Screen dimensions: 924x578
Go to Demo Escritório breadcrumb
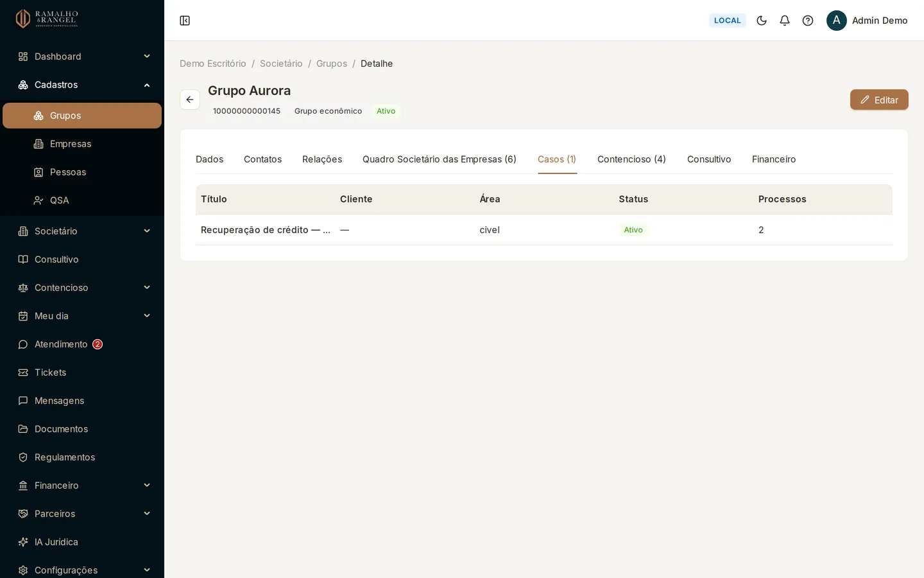(213, 64)
